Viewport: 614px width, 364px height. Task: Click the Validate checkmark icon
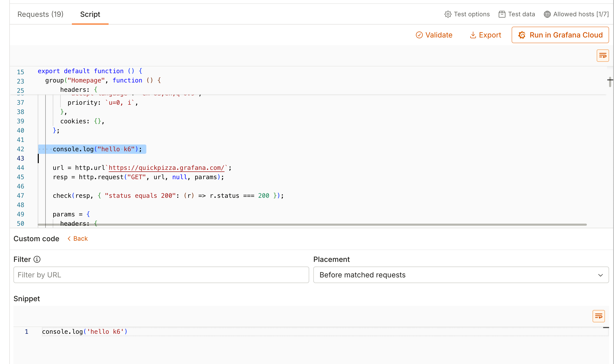coord(419,35)
